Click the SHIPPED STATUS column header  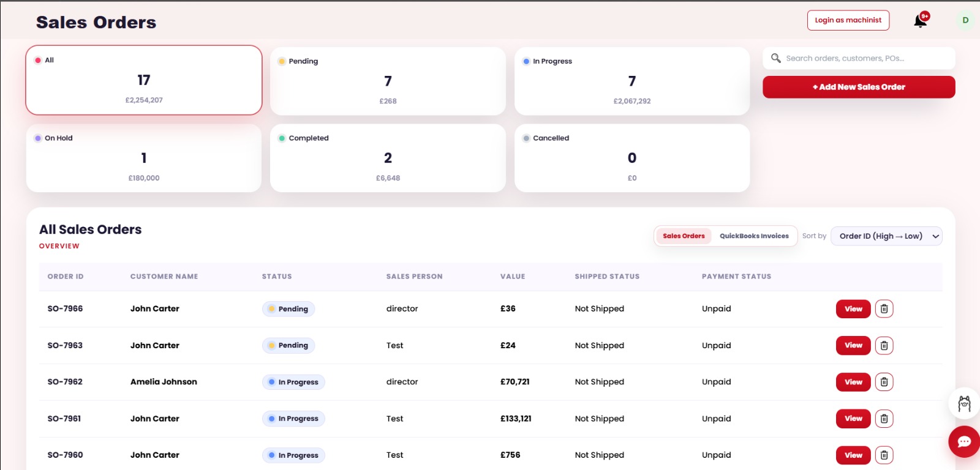click(607, 277)
